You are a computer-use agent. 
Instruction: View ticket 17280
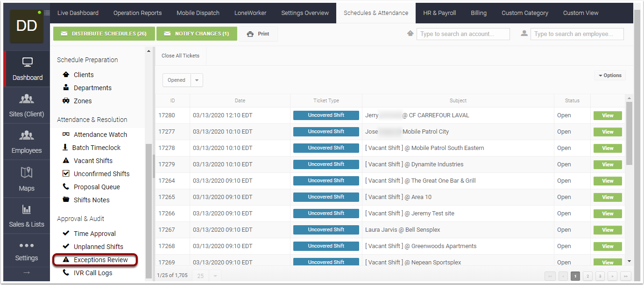(607, 115)
